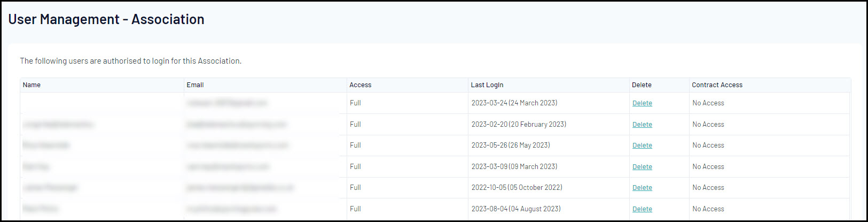
Task: Delete user last logged in 26 May 2023
Action: point(642,146)
